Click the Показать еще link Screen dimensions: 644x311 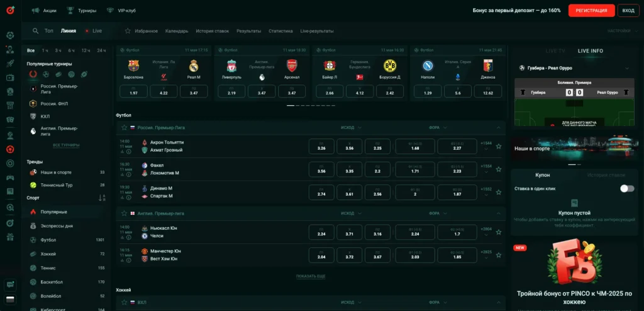311,276
